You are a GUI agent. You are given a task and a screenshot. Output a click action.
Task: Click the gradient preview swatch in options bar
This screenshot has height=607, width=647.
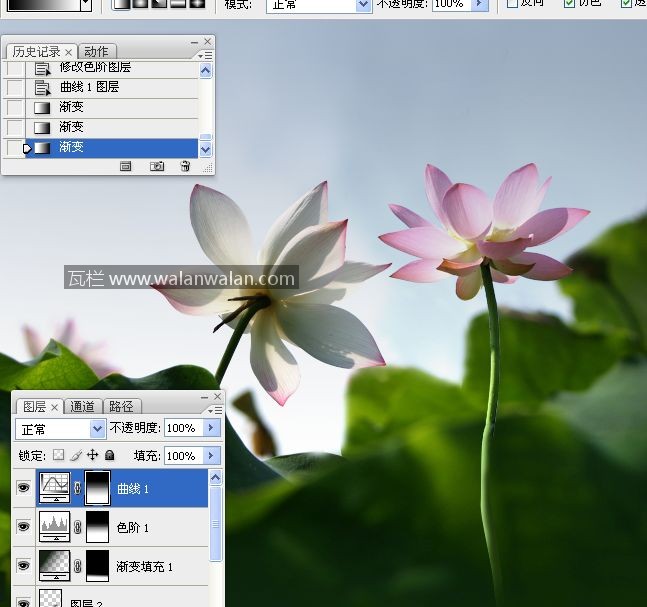pyautogui.click(x=42, y=4)
